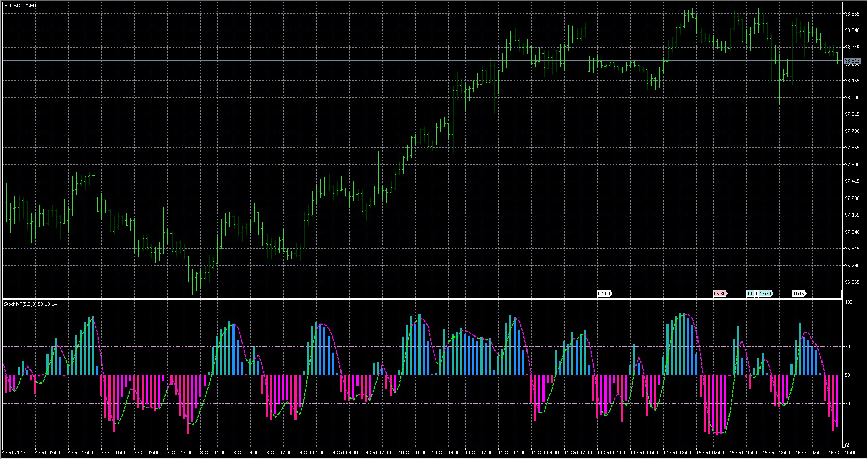Click the 7 Oct 17:00 time axis label

click(x=180, y=453)
